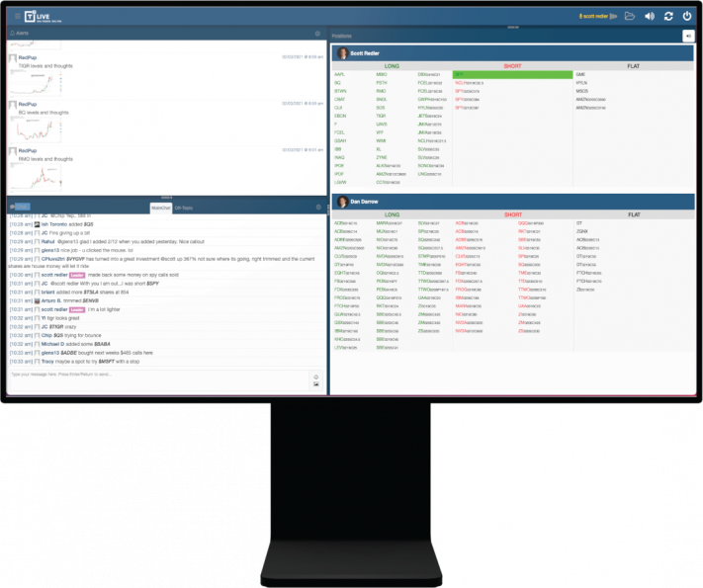Click TIGR in Scott Redler's long list
The width and height of the screenshot is (703, 588).
click(x=381, y=116)
